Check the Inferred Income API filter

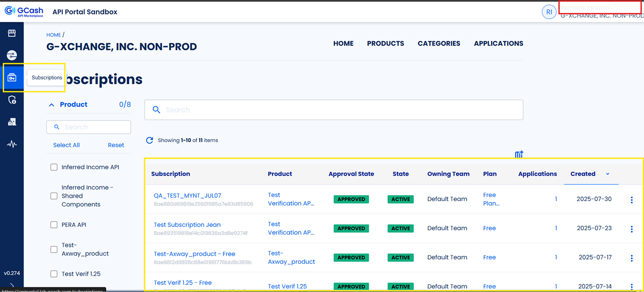[x=54, y=167]
